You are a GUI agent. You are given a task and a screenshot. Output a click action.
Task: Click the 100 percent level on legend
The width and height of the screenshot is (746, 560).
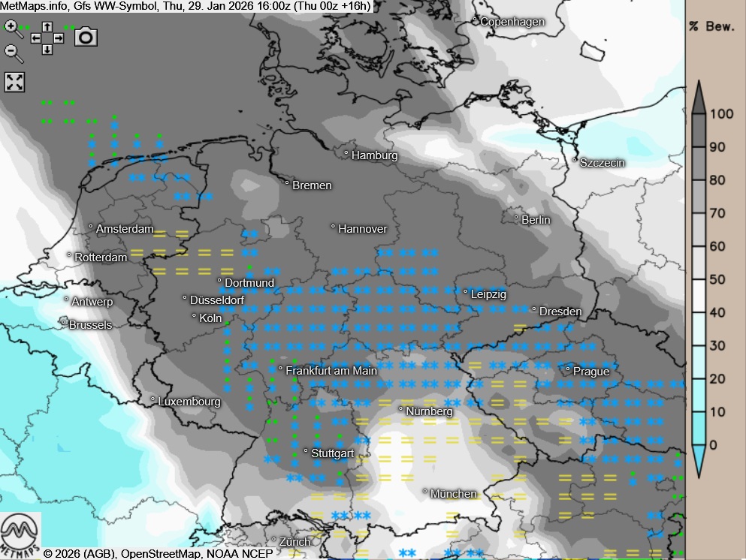coord(721,114)
